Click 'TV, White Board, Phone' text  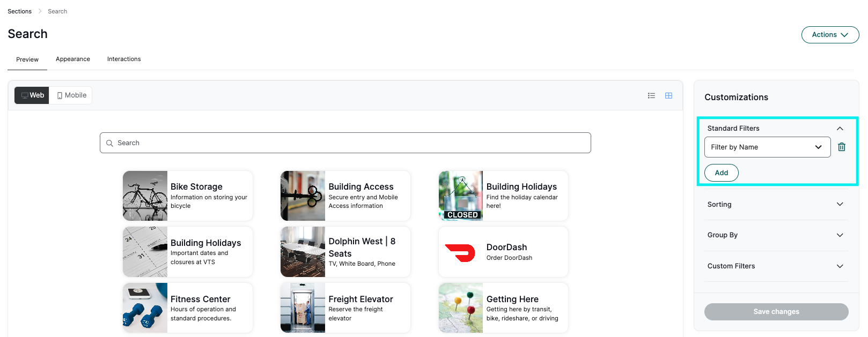coord(362,264)
